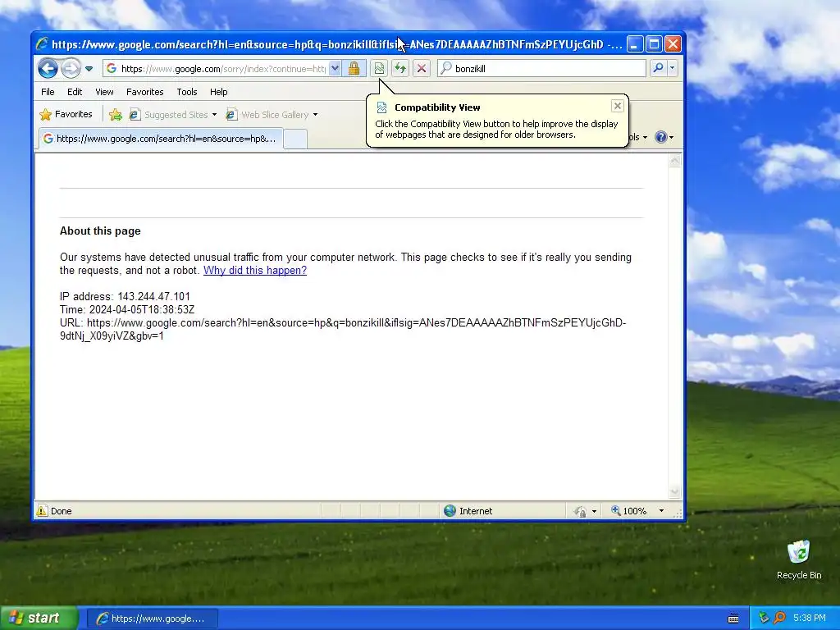Click the IE icon in title bar
840x630 pixels.
click(43, 44)
